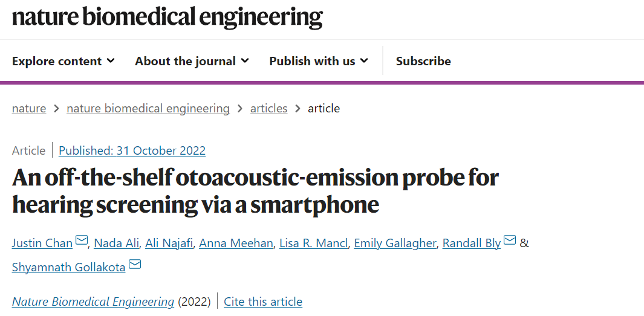Screen dimensions: 644x316
Task: Click the envelope icon beside Justin Chan
Action: [82, 240]
